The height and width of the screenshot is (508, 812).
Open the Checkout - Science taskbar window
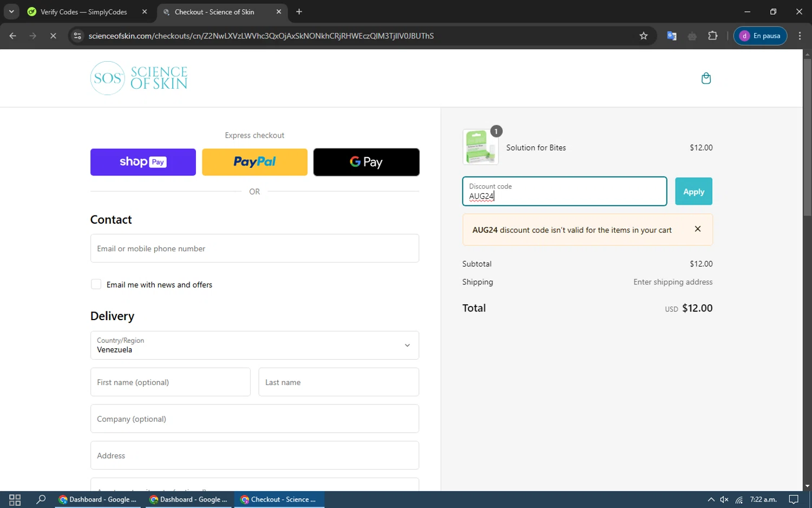point(279,499)
